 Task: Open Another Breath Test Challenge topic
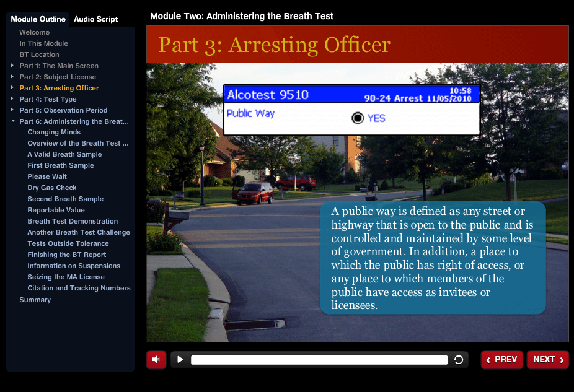[x=79, y=232]
